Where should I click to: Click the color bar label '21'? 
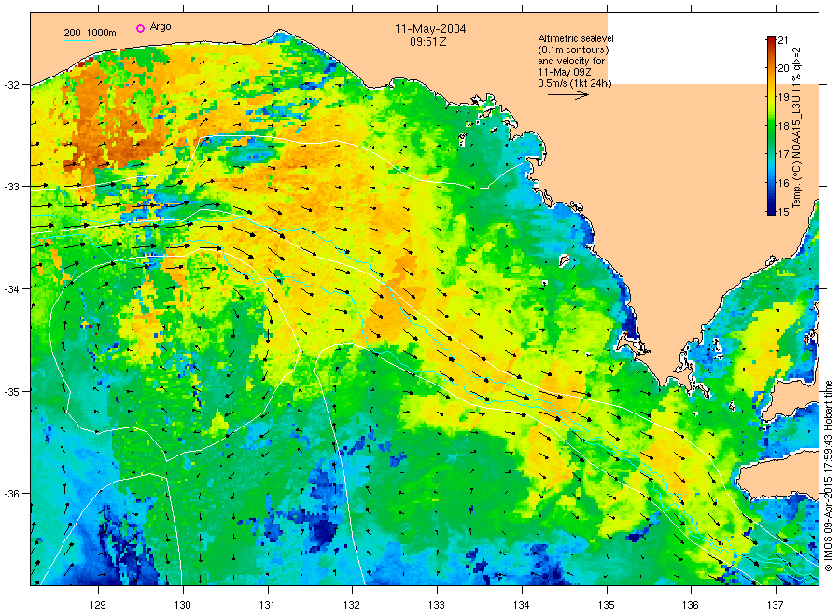point(783,40)
